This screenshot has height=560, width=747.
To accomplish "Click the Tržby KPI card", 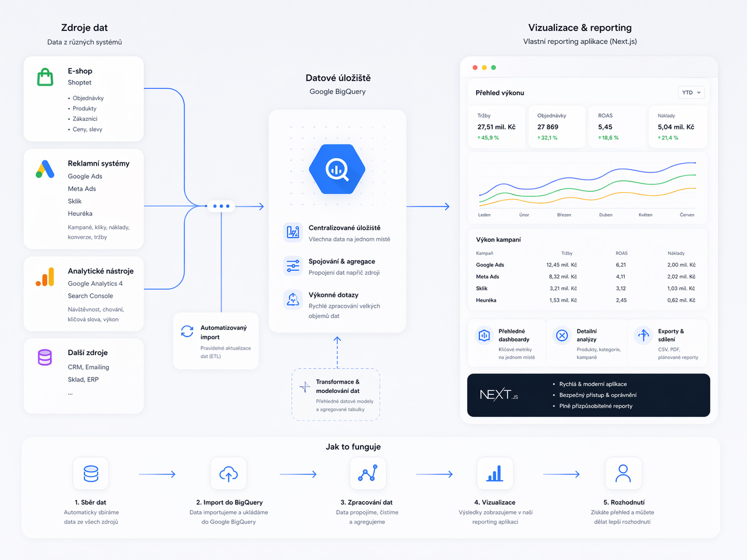I will 497,127.
